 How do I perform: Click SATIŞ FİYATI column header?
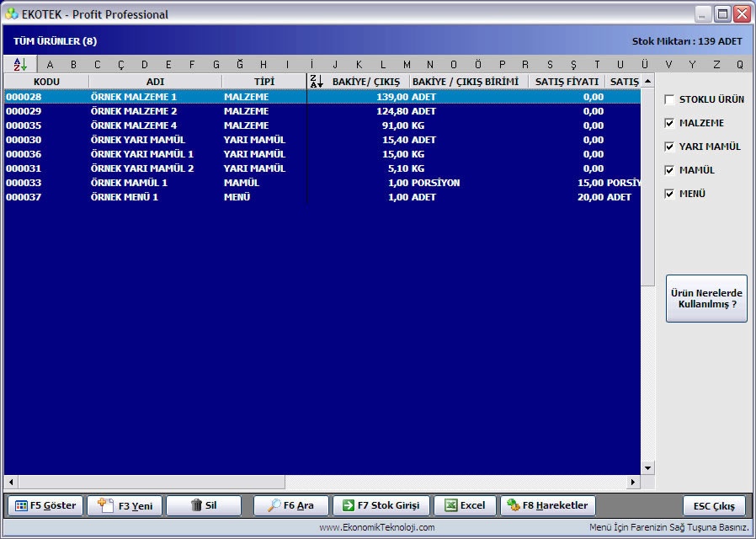[567, 82]
